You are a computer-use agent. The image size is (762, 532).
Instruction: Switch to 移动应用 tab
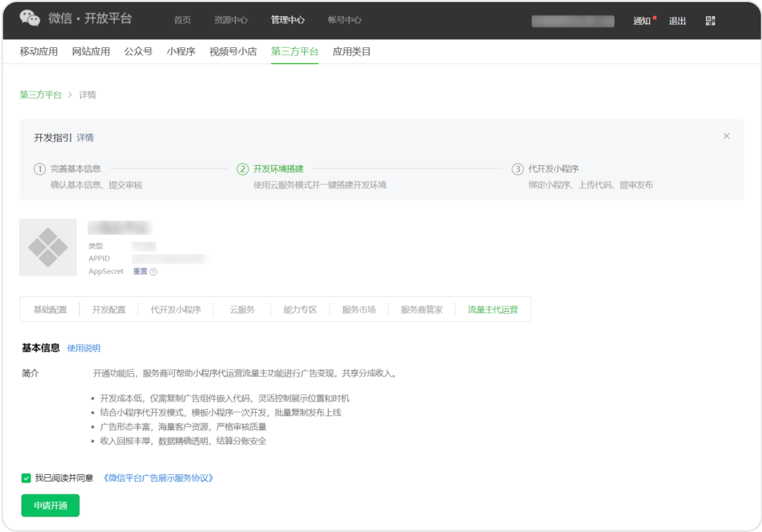pyautogui.click(x=39, y=52)
